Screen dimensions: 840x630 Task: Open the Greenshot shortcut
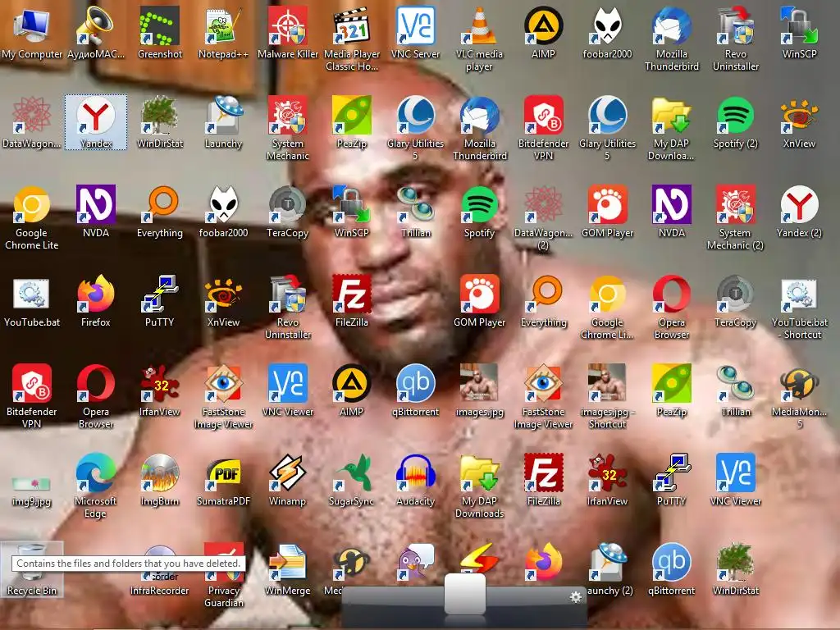(x=160, y=33)
